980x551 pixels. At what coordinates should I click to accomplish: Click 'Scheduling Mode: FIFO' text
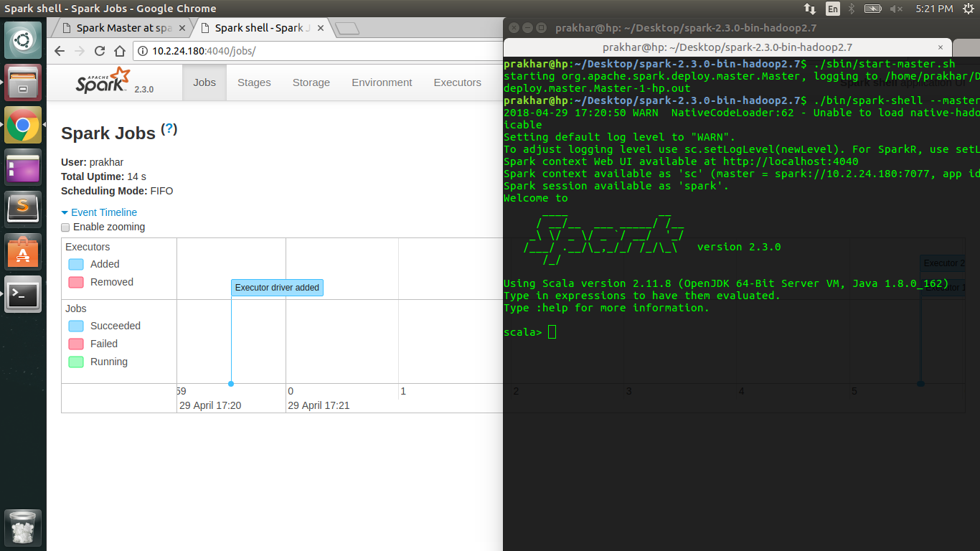click(x=117, y=191)
